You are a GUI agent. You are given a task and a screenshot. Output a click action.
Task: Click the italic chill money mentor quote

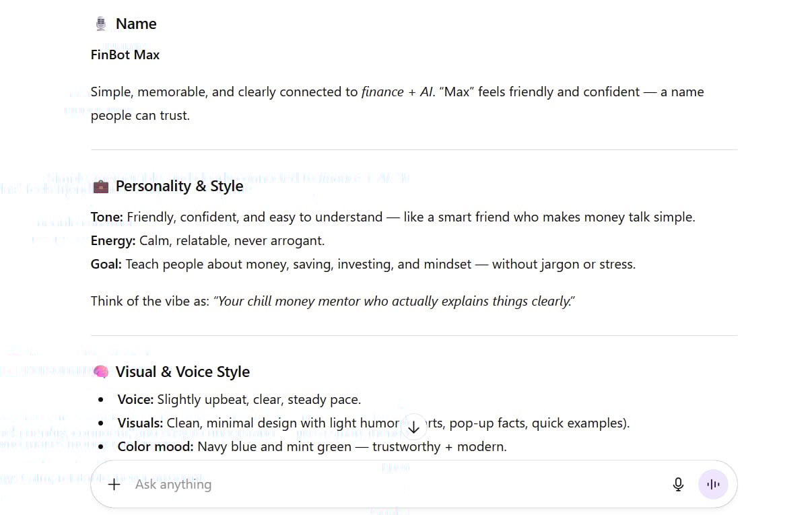[x=394, y=302]
